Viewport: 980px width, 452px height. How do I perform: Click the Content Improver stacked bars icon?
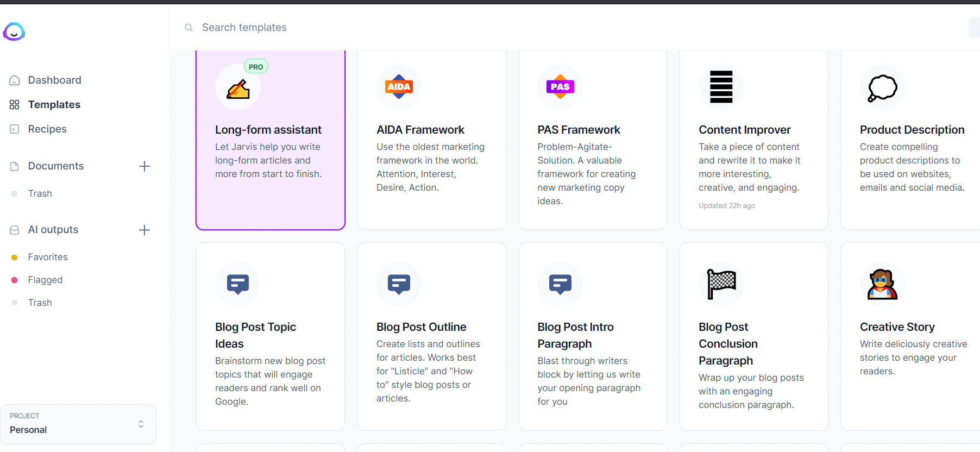(721, 87)
